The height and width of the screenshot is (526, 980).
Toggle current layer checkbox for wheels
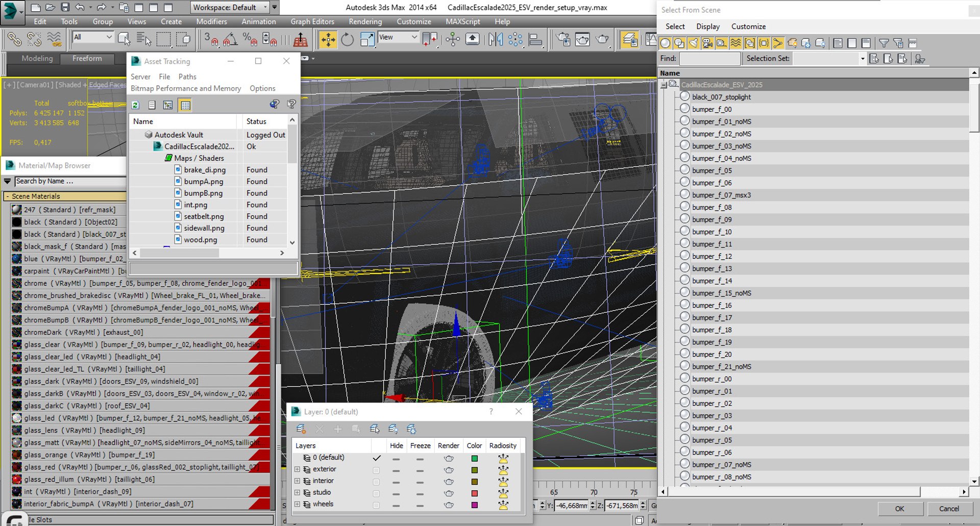[376, 505]
